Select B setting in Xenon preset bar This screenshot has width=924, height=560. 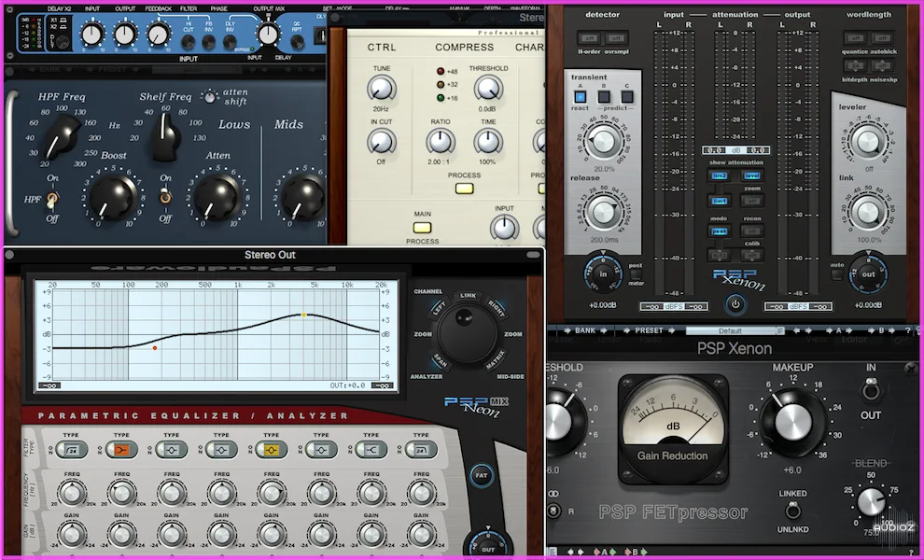point(881,330)
